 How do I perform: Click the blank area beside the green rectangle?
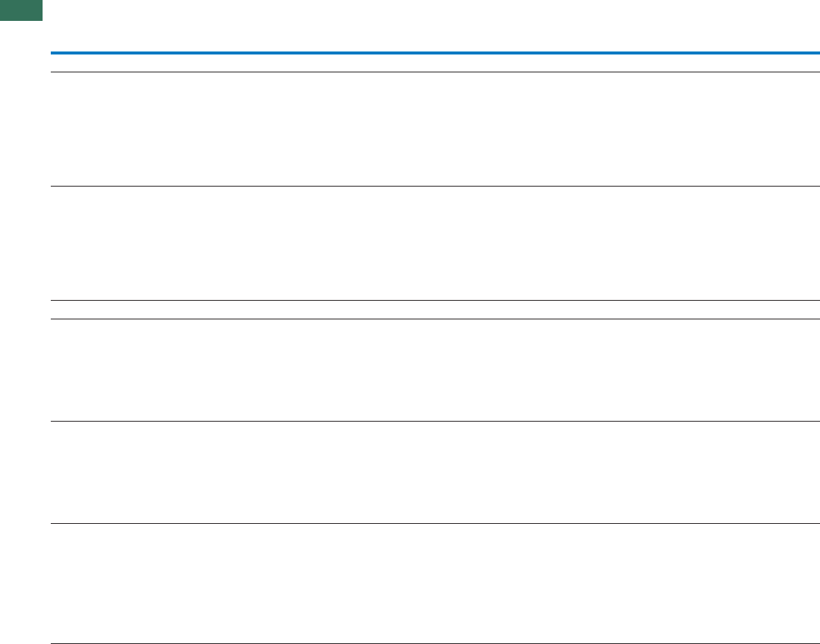224,10
